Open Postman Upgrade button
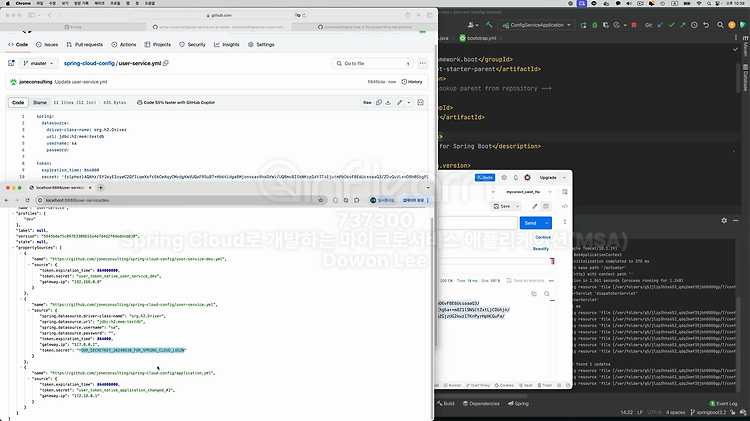Image resolution: width=750 pixels, height=421 pixels. click(548, 177)
